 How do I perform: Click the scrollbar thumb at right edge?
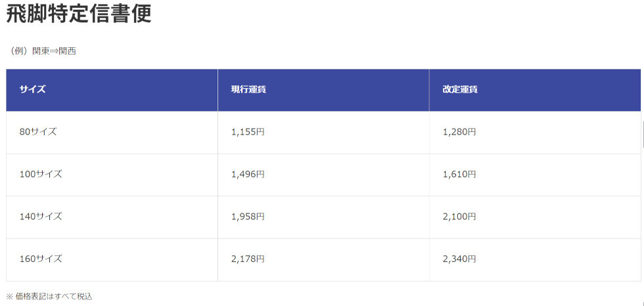pos(642,135)
